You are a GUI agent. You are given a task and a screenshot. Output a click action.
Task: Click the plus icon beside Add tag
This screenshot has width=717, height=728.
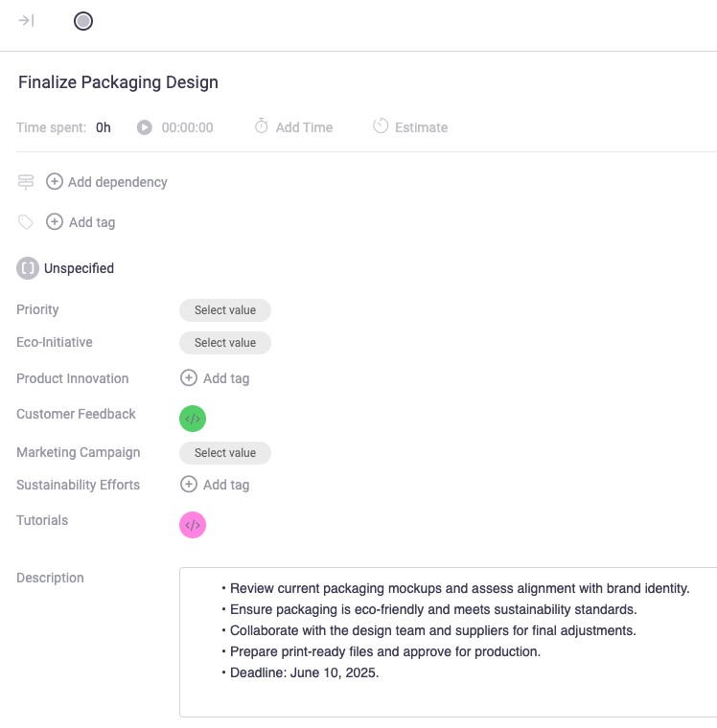tap(55, 222)
